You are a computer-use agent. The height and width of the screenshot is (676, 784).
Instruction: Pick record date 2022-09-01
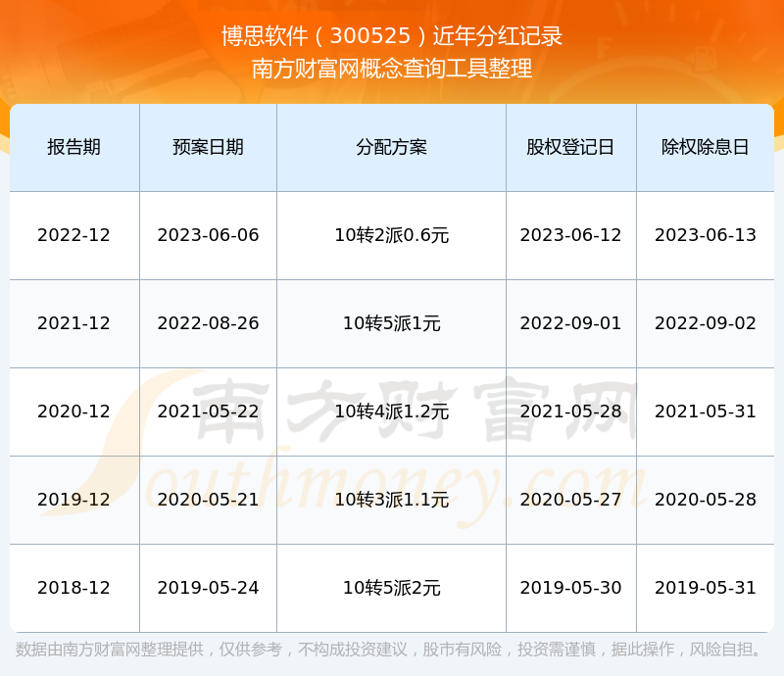570,323
